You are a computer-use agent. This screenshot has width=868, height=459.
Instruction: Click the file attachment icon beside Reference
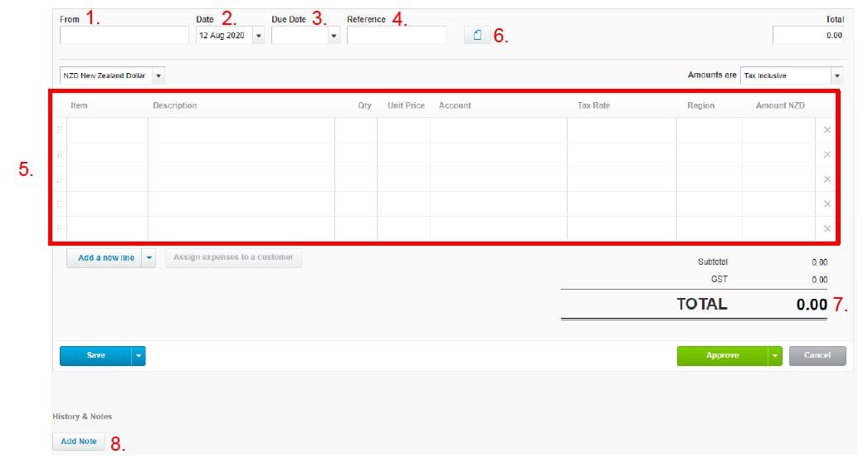(477, 36)
